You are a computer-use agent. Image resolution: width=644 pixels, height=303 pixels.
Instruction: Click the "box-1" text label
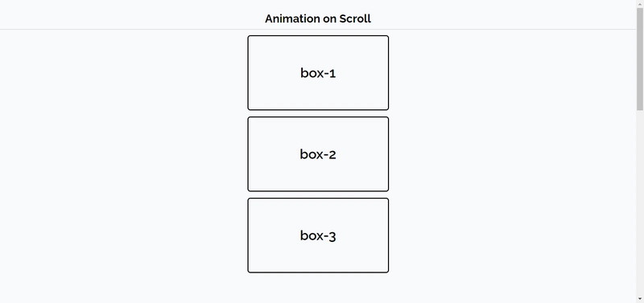click(x=318, y=73)
